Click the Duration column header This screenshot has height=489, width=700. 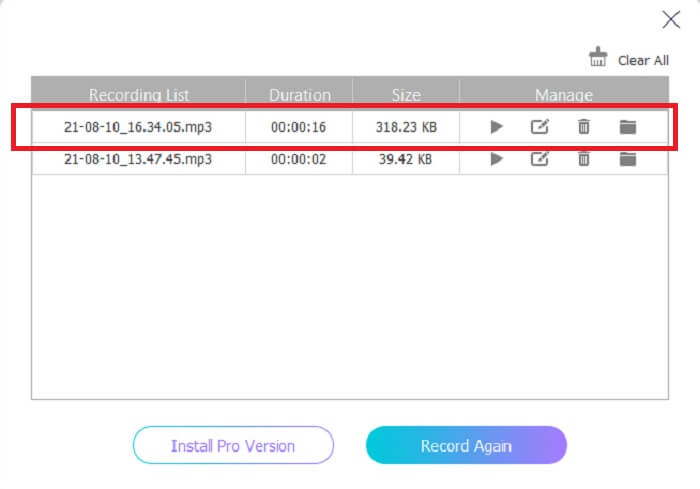point(300,95)
